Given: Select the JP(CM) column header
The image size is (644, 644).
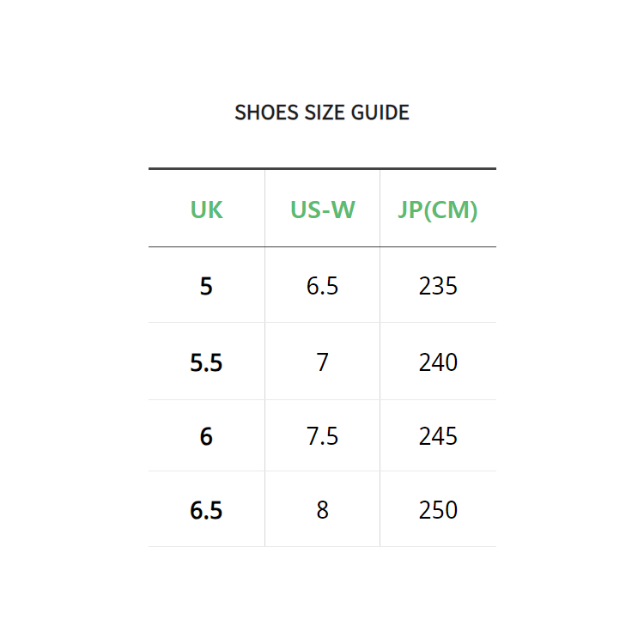Looking at the screenshot, I should tap(438, 210).
